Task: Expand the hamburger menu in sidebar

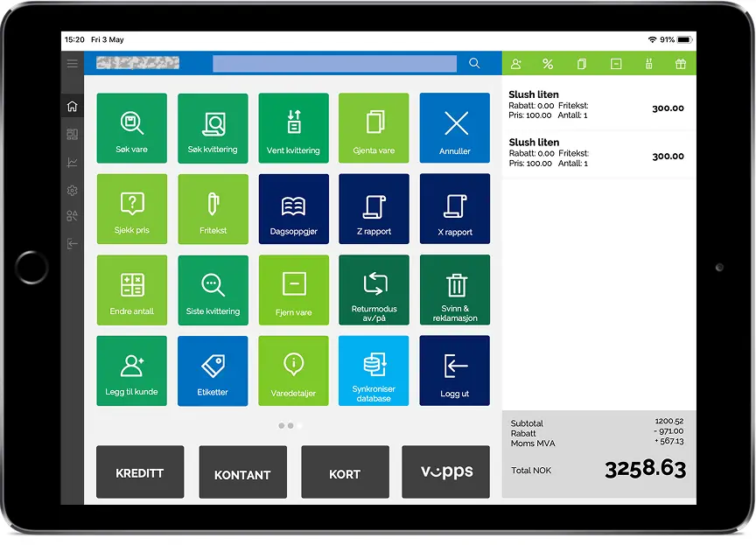Action: coord(73,64)
